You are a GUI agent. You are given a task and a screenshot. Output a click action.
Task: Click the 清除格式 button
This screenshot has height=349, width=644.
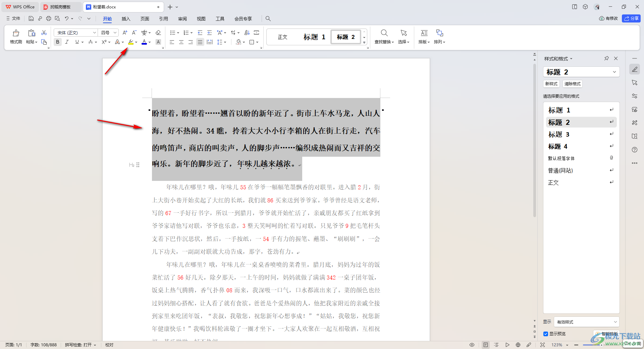pos(573,84)
